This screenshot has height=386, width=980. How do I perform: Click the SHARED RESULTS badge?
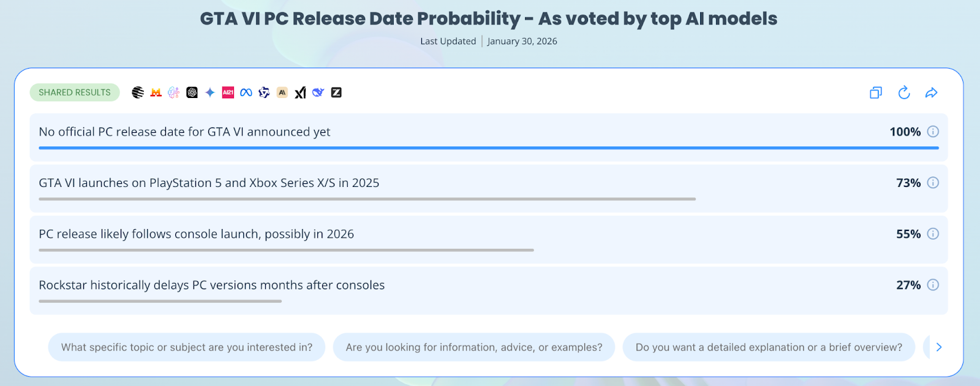pos(75,93)
